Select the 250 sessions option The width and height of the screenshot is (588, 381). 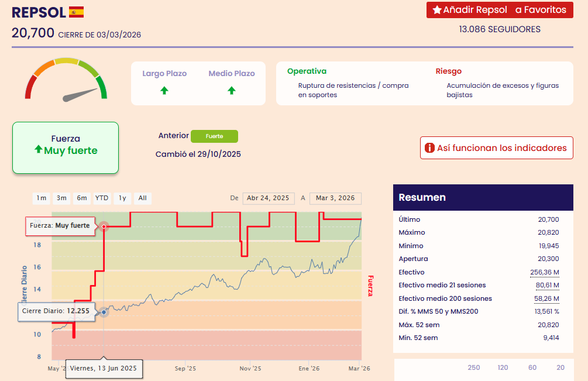474,368
